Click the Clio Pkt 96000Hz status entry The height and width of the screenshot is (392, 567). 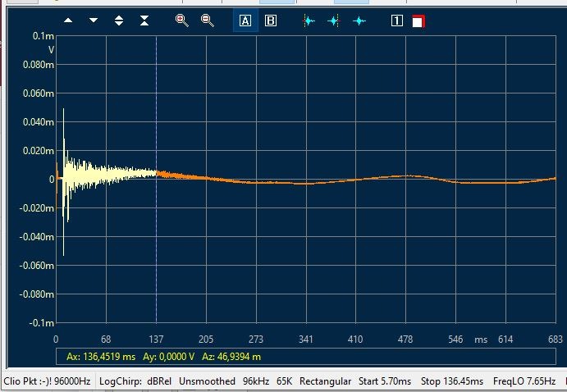point(47,381)
